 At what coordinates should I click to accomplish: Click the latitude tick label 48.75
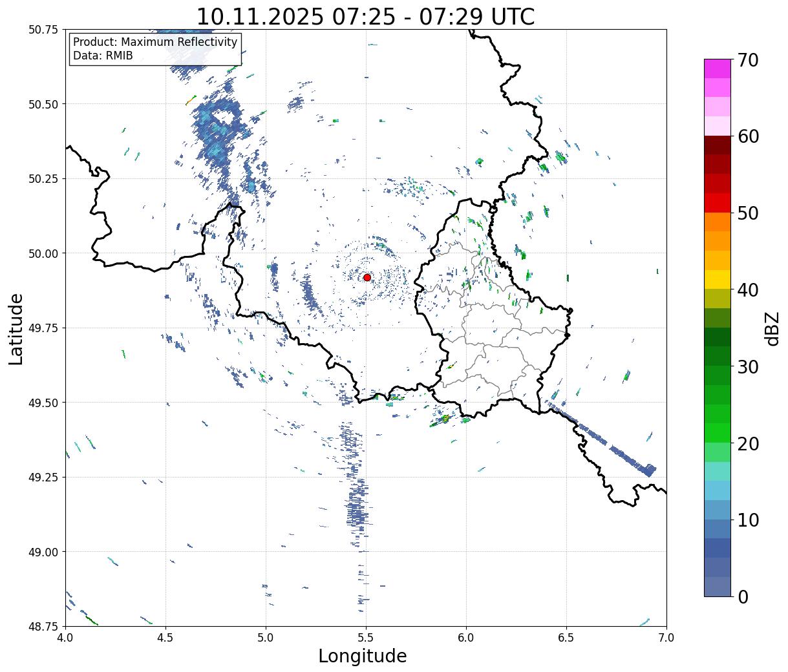tap(43, 626)
